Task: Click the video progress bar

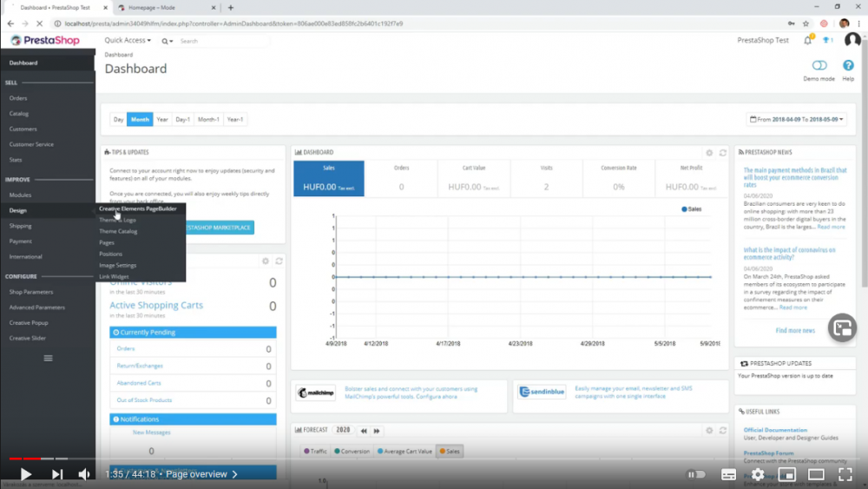Action: [x=433, y=459]
